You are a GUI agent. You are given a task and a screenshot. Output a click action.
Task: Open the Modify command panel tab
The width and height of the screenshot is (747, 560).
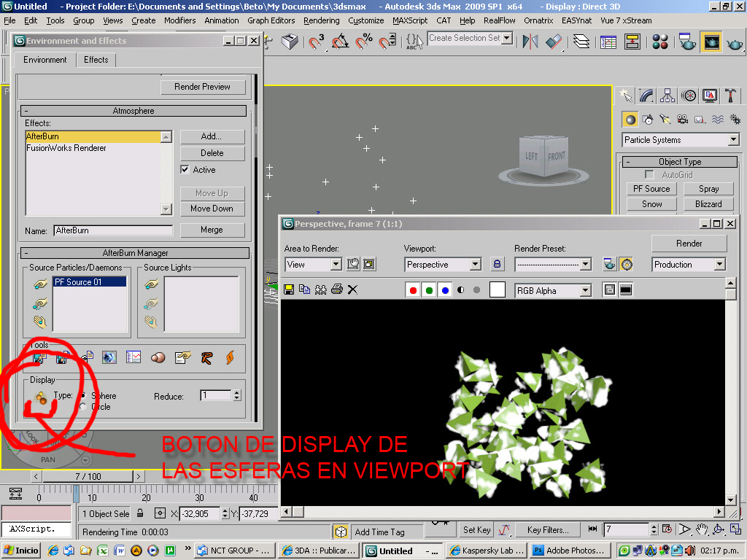pos(646,96)
